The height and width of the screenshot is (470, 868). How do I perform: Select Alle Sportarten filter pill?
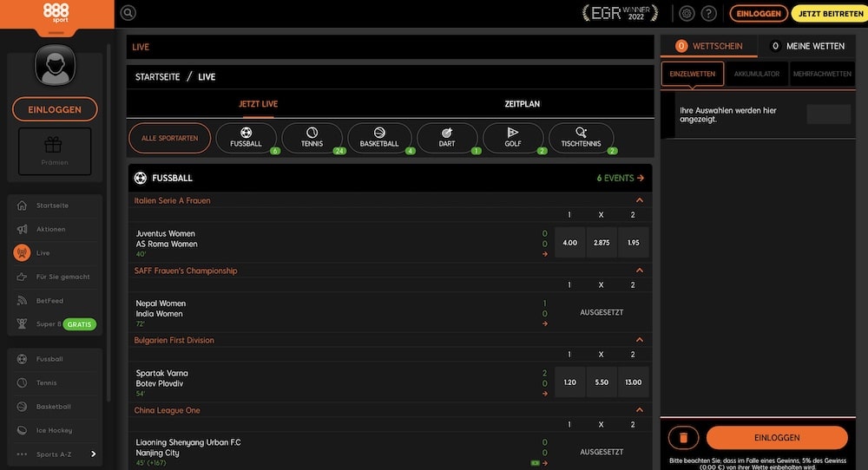click(170, 138)
